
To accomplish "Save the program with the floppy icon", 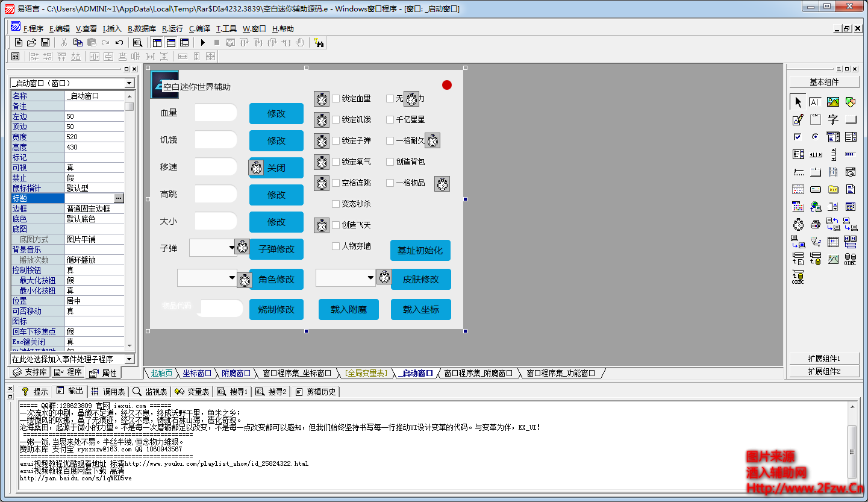I will (x=45, y=43).
